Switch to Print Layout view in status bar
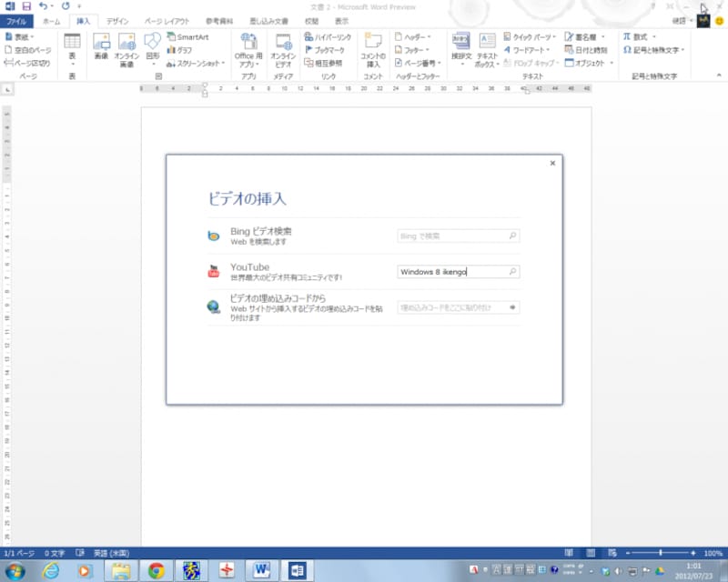 pos(591,553)
